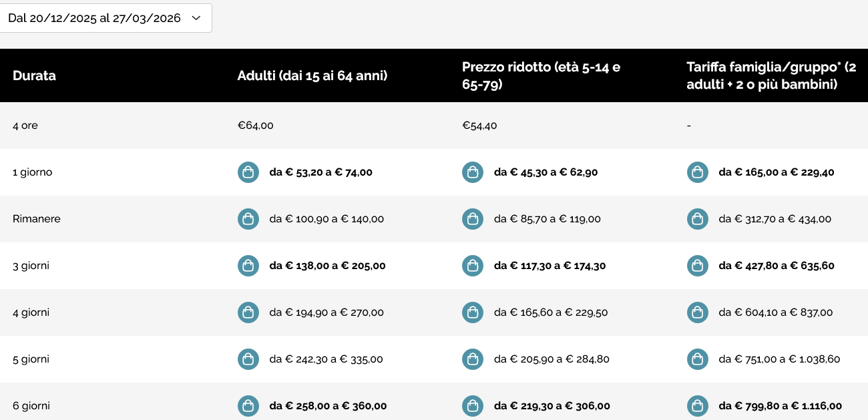This screenshot has width=868, height=420.
Task: Click cart icon for 1 giorno family rate
Action: click(698, 172)
